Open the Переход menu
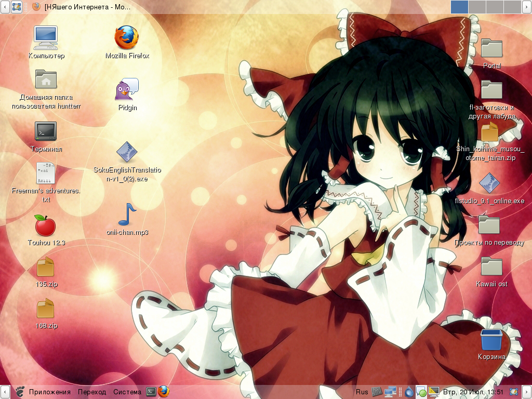The image size is (532, 399). pyautogui.click(x=92, y=392)
